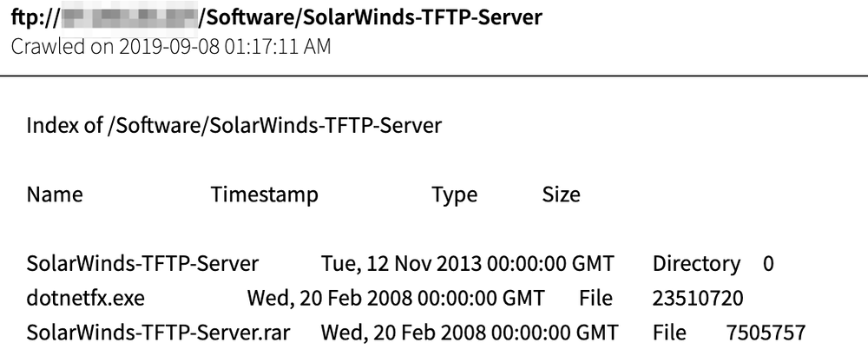The width and height of the screenshot is (868, 356).
Task: Open the ftp SolarWinds-TFTP-Server URL heading
Action: point(277,17)
